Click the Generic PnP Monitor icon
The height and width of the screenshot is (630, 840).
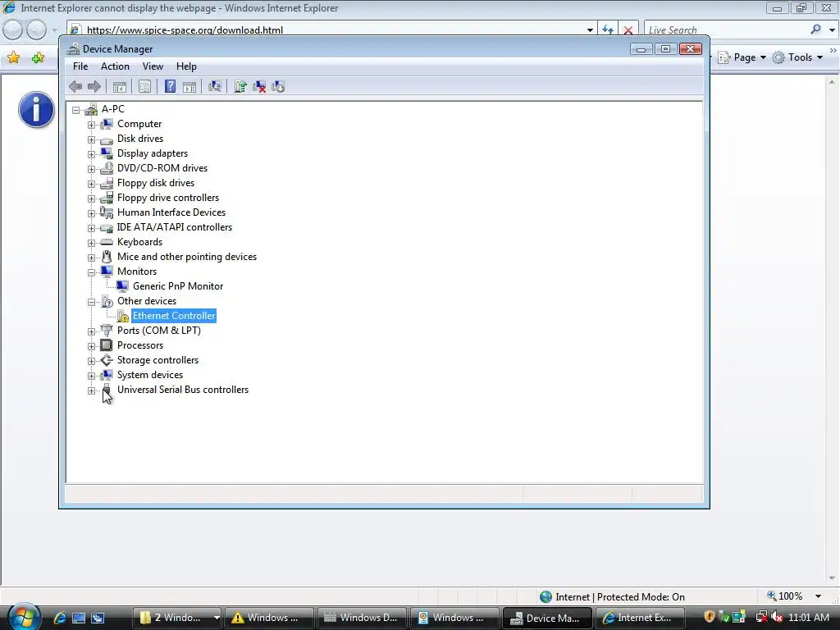point(123,286)
